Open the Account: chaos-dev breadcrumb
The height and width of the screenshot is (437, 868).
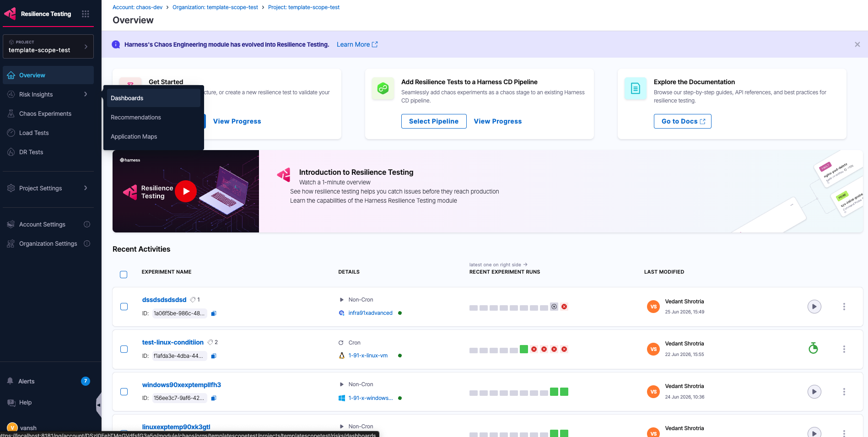(x=137, y=7)
